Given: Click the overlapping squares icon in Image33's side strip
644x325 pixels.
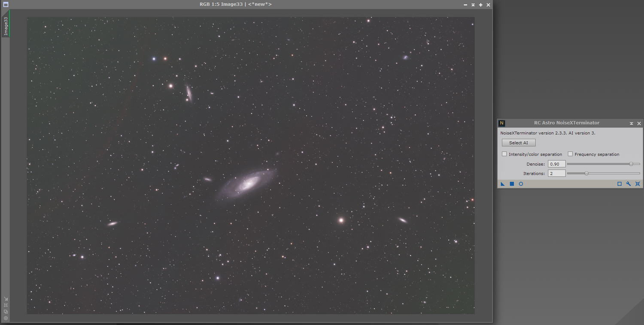Looking at the screenshot, I should coord(6,311).
